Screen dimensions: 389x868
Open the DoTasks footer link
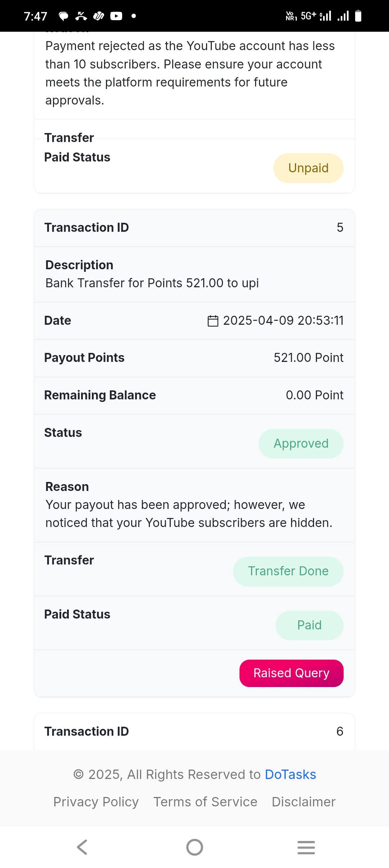(290, 774)
